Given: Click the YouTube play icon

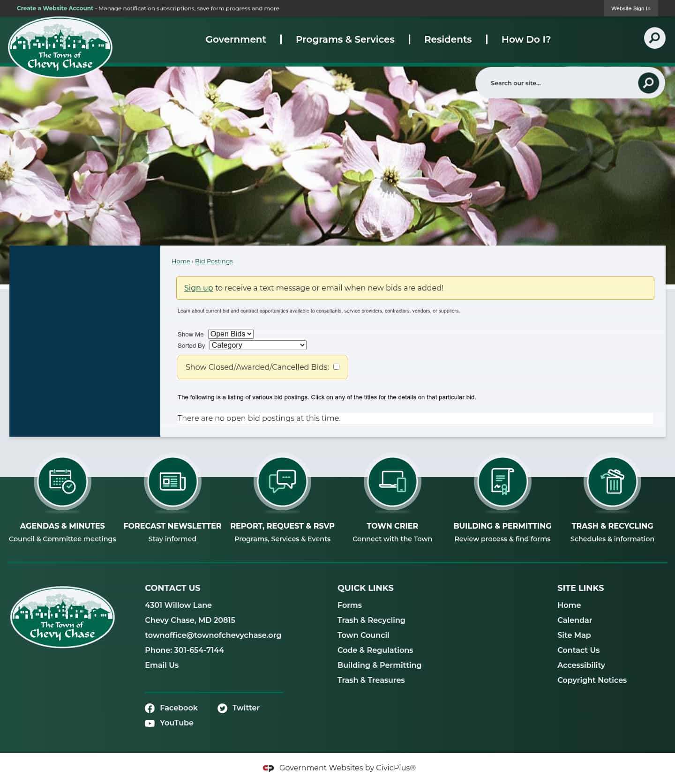Looking at the screenshot, I should (150, 723).
